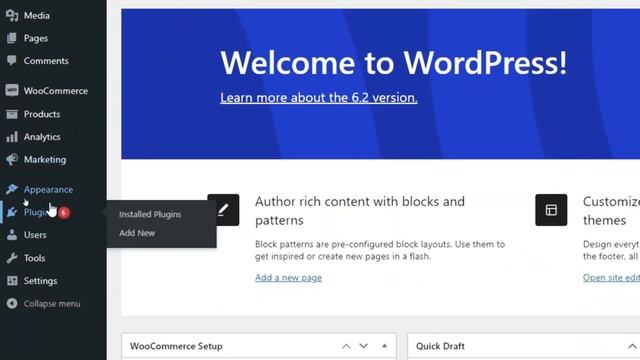Select Installed Plugins from flyout submenu
Image resolution: width=640 pixels, height=360 pixels.
pos(150,214)
